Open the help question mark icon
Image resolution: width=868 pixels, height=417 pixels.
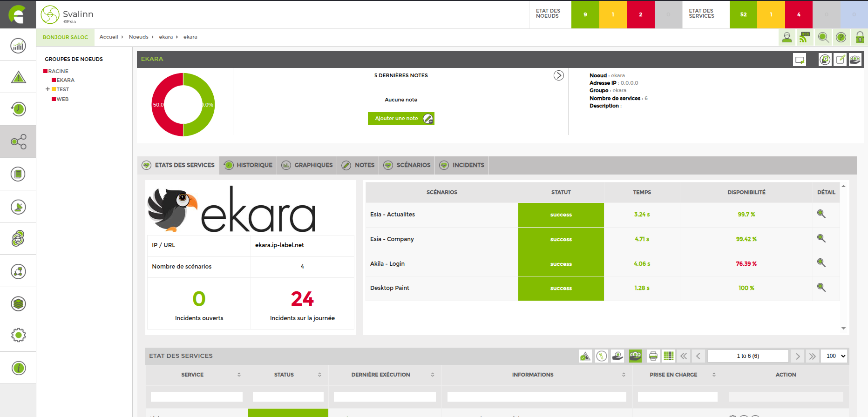coord(841,37)
